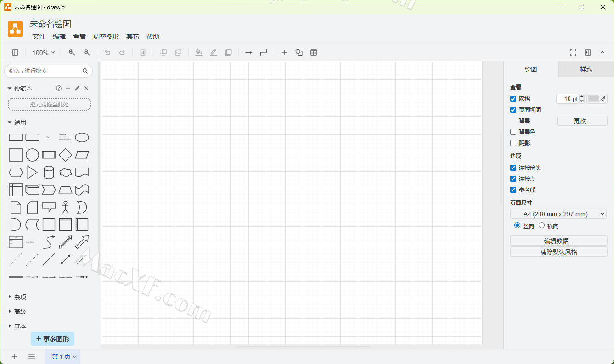Click the 更多图形 button
This screenshot has width=614, height=364.
(x=52, y=339)
